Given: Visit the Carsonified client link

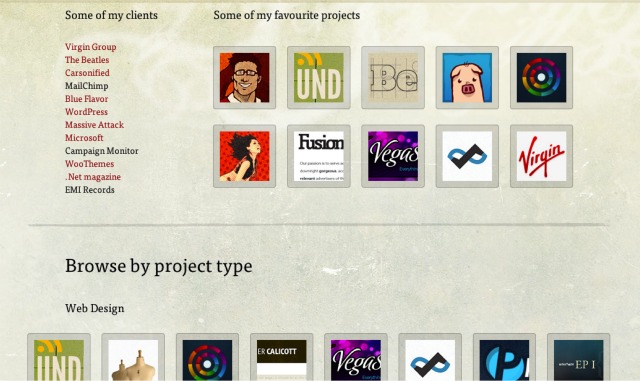Looking at the screenshot, I should (x=87, y=73).
